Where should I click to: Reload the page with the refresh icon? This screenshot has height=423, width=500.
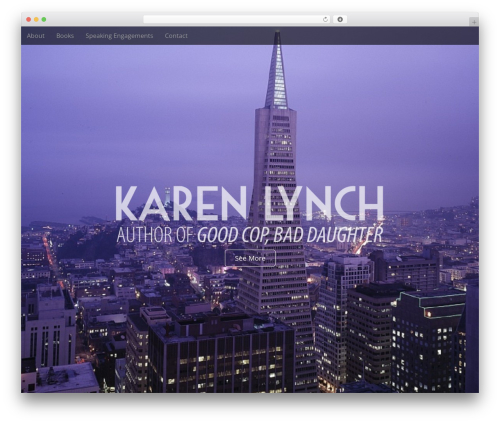325,20
